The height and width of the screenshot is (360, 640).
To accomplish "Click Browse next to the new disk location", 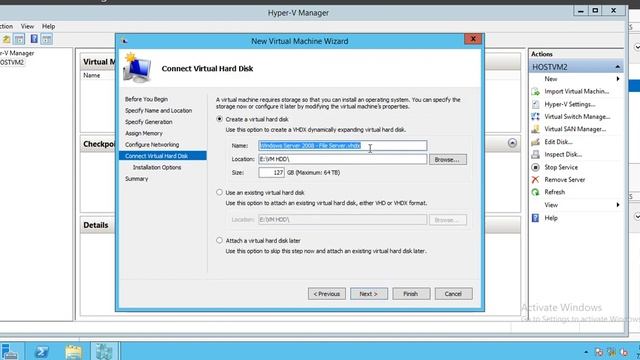I will click(447, 160).
